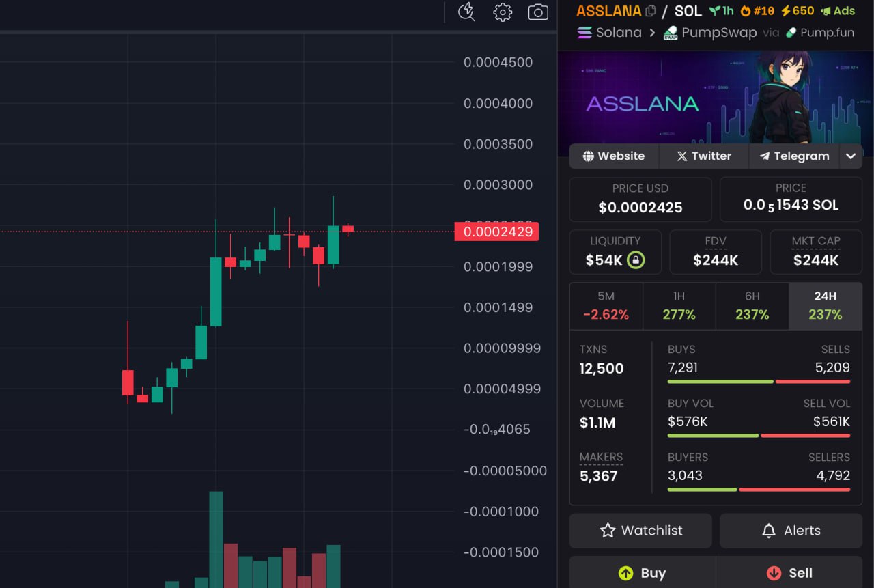Click the sprout pair-age icon
Screen dimensions: 874x588
714,11
